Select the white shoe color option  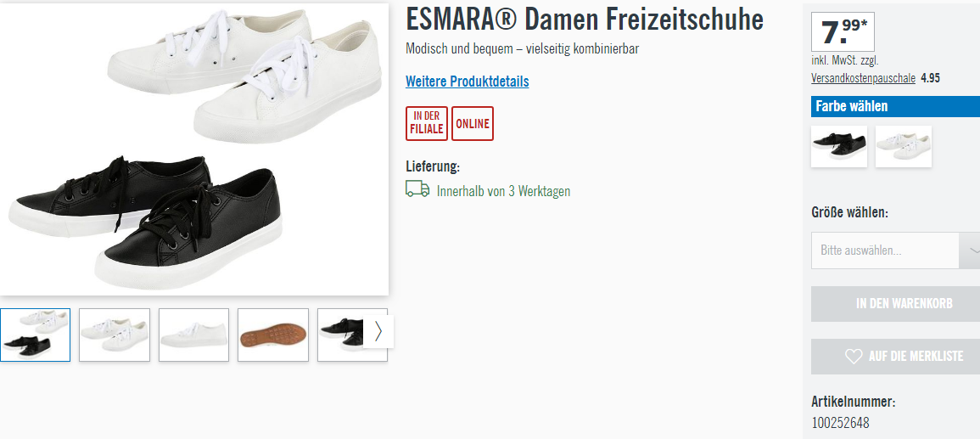903,146
